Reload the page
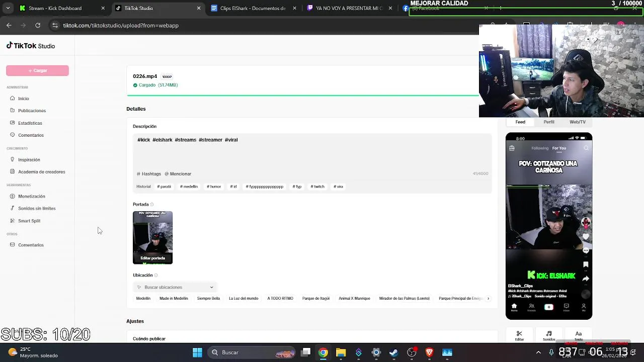Viewport: 644px width, 362px height. click(x=38, y=25)
